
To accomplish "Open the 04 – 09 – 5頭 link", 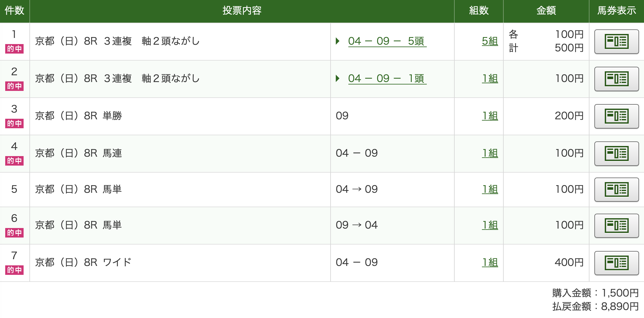I will 387,41.
